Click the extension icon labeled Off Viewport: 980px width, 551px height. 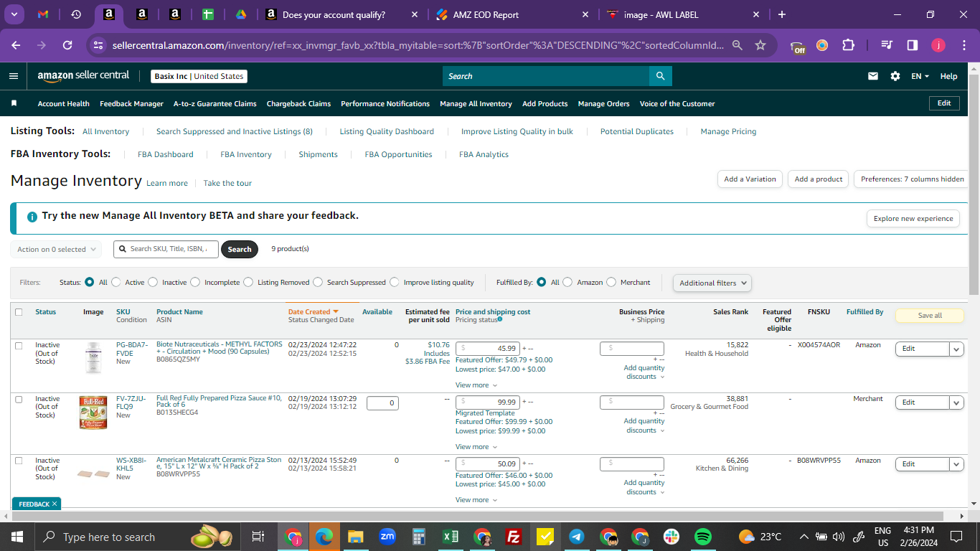click(798, 47)
